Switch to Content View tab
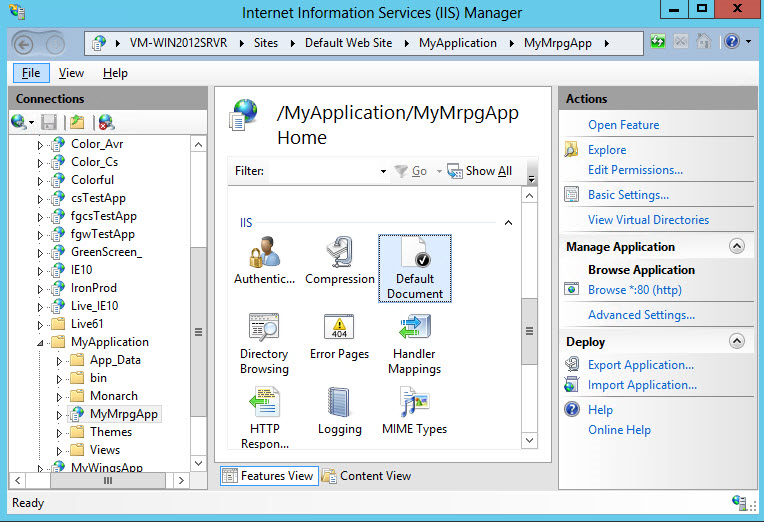 pos(366,476)
